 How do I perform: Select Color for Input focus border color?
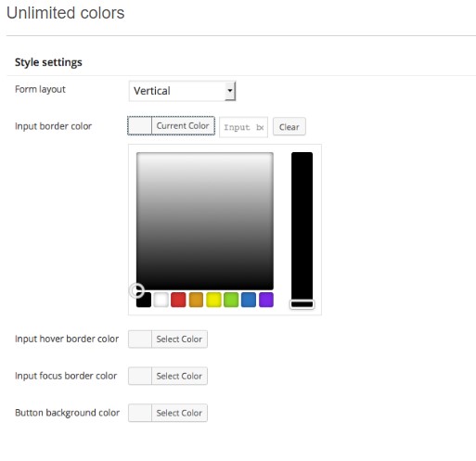(168, 376)
